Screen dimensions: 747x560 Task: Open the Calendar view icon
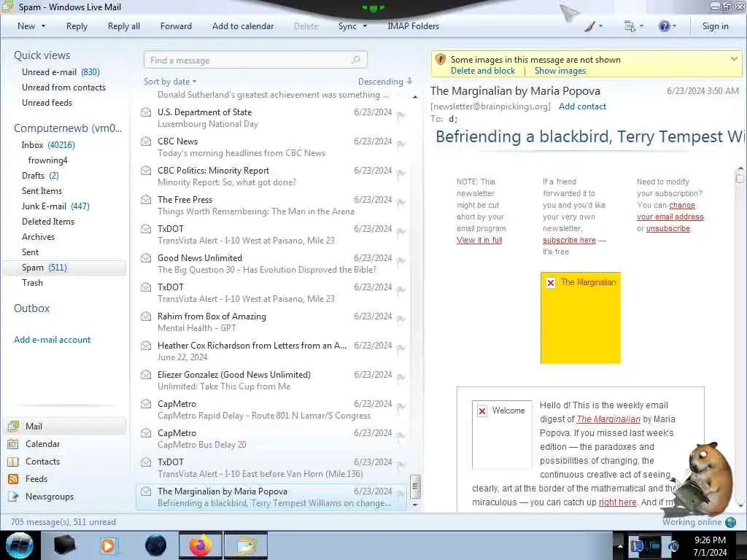pos(13,444)
